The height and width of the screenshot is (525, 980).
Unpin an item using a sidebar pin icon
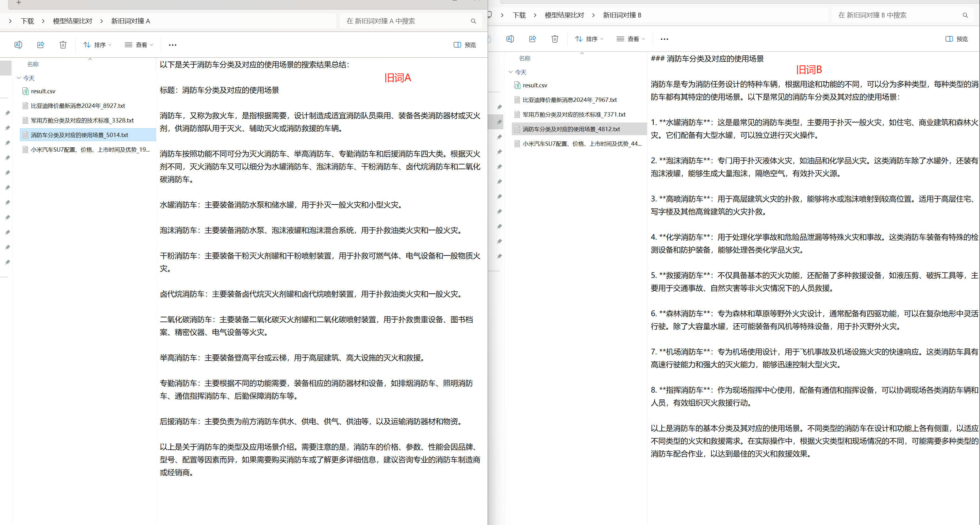pos(7,113)
